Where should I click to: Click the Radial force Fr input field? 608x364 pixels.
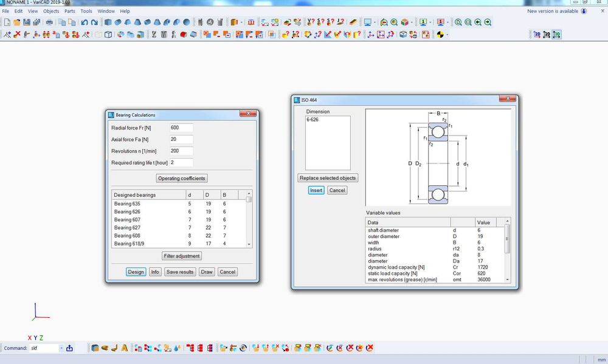[x=181, y=128]
